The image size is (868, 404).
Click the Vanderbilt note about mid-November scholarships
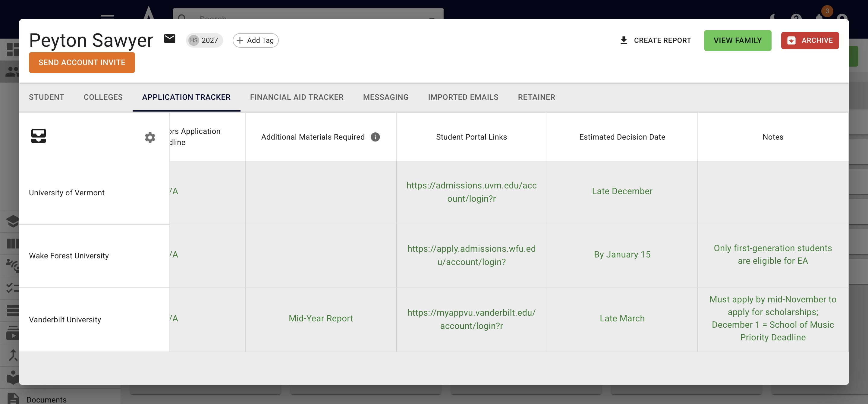[773, 318]
